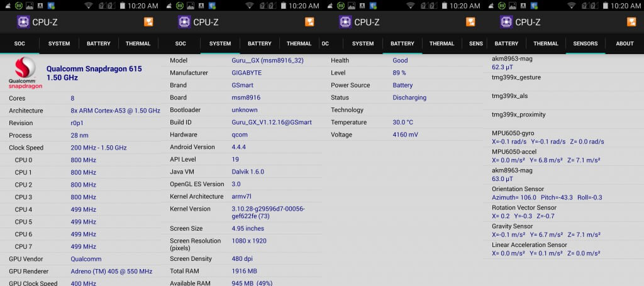Click the battery Health value Good

[401, 60]
